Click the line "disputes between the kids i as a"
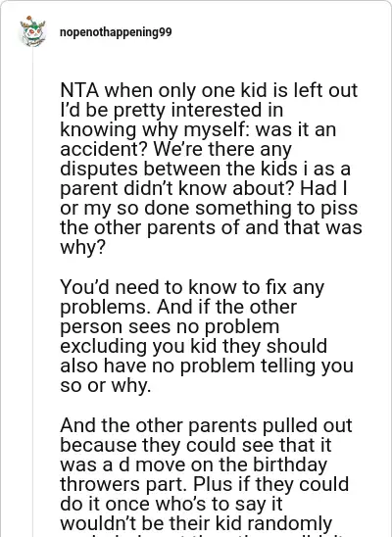 pyautogui.click(x=205, y=170)
